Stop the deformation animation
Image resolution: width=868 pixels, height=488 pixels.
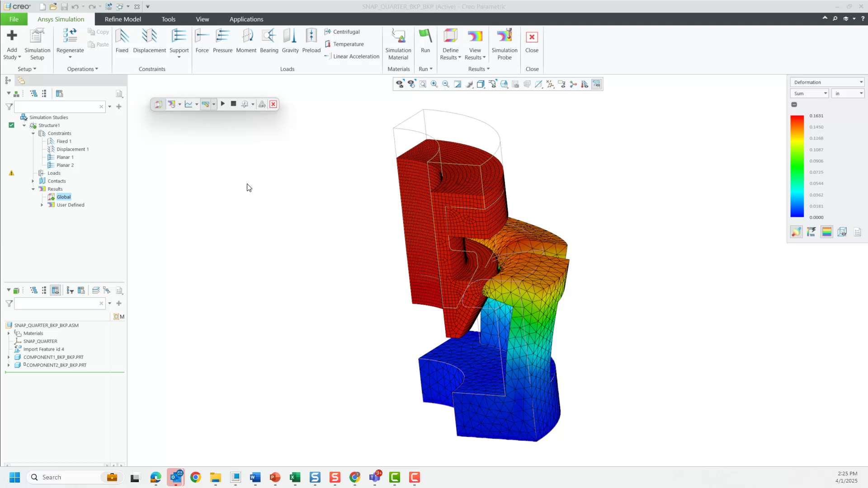pyautogui.click(x=233, y=104)
